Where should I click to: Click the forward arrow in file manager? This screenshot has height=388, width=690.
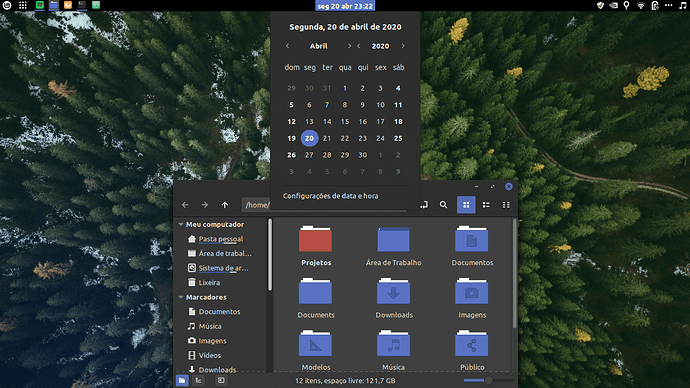[x=205, y=205]
